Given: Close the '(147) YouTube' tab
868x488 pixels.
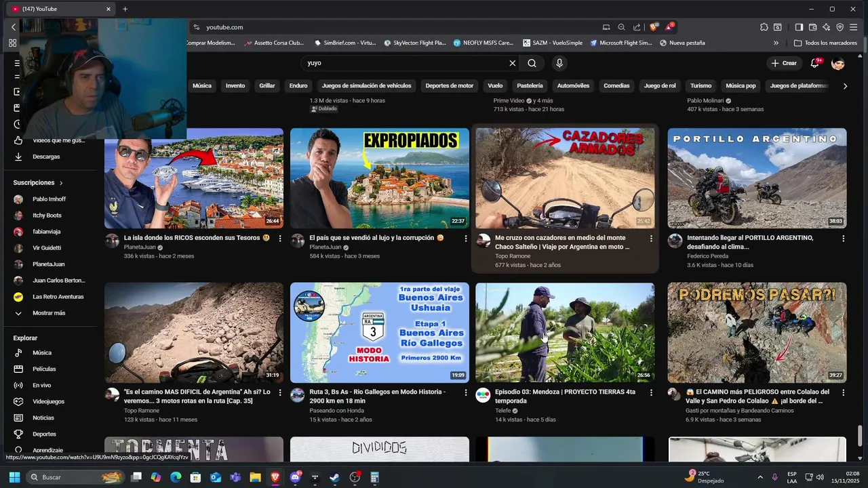Looking at the screenshot, I should click(108, 9).
